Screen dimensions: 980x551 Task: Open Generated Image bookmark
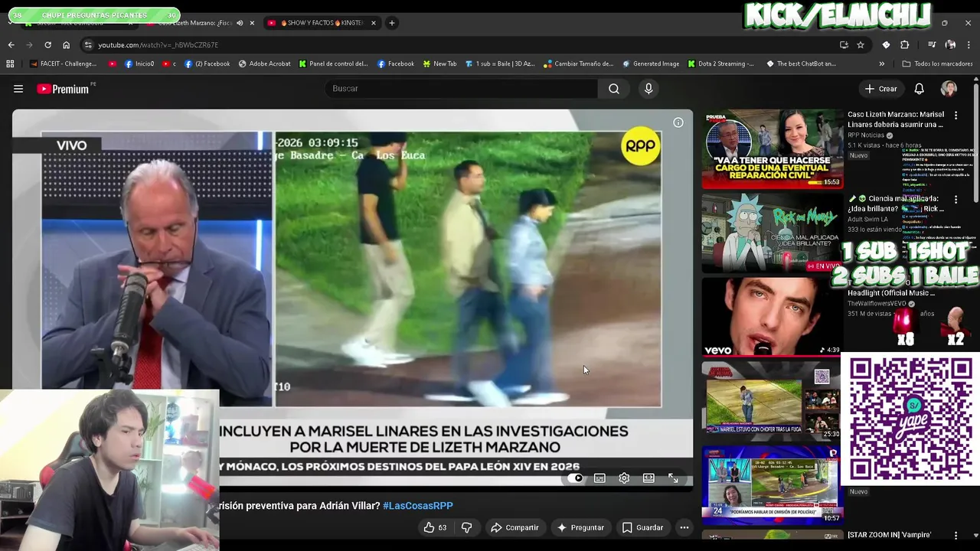[x=651, y=64]
